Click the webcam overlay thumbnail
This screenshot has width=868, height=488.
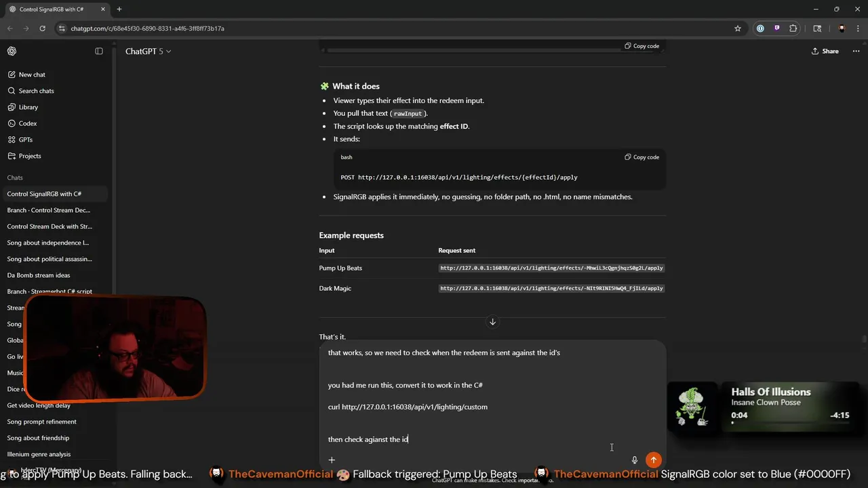tap(115, 348)
